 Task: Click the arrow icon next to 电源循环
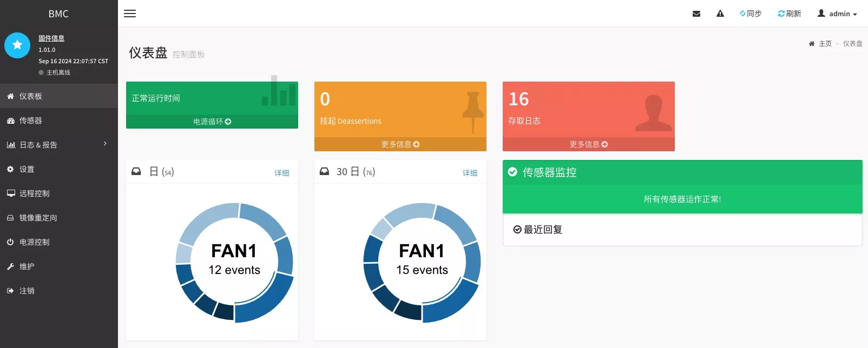point(228,122)
